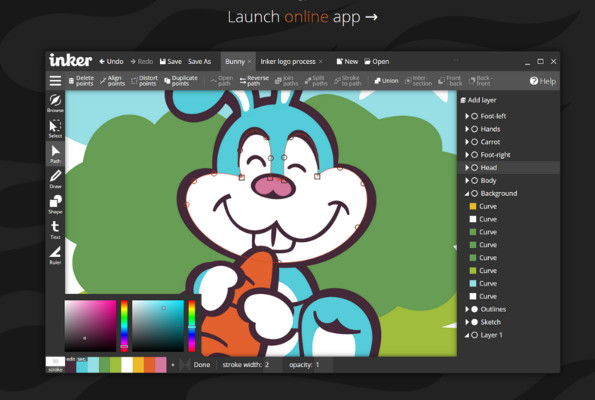The image size is (595, 400).
Task: Choose the Ruler tool
Action: 55,255
